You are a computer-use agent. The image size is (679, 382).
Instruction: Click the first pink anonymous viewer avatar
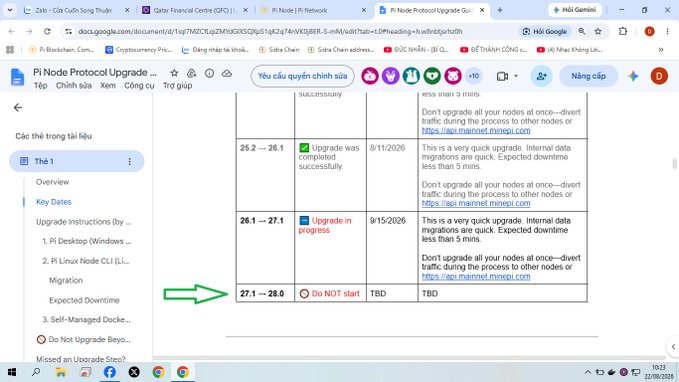[370, 76]
